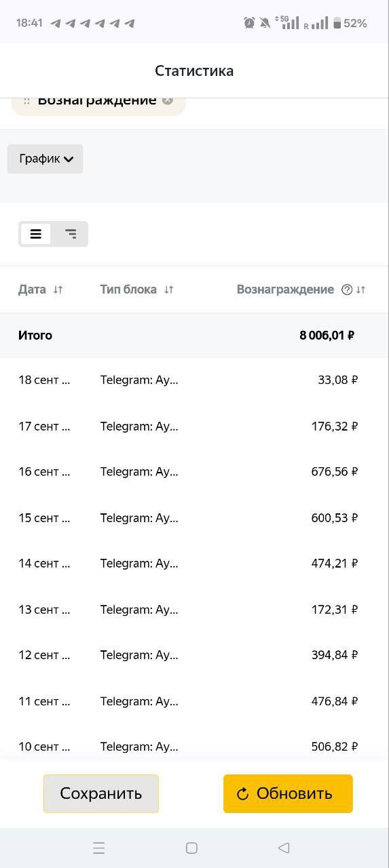The height and width of the screenshot is (868, 389).
Task: Select the 16 сент row
Action: click(194, 471)
